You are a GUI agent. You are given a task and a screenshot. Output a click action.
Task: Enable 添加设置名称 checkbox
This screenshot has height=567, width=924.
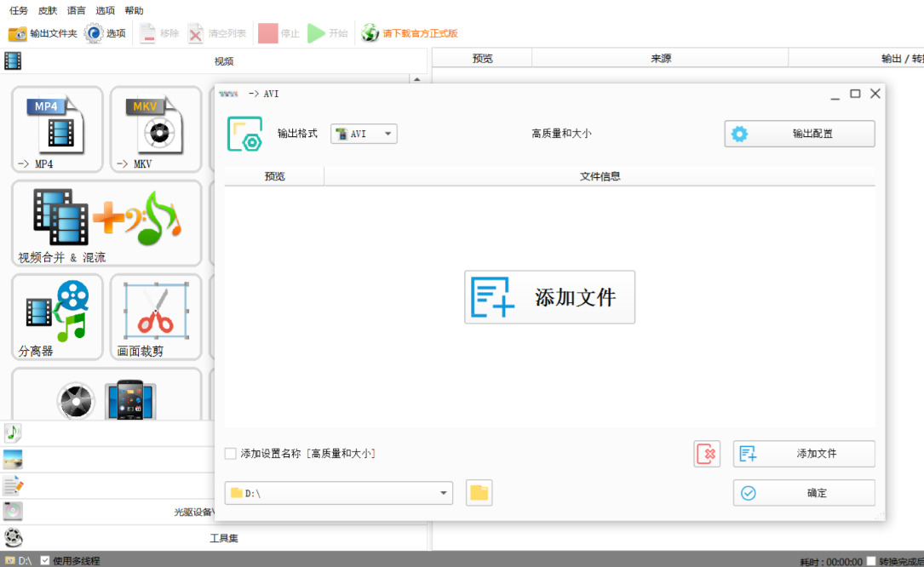231,454
